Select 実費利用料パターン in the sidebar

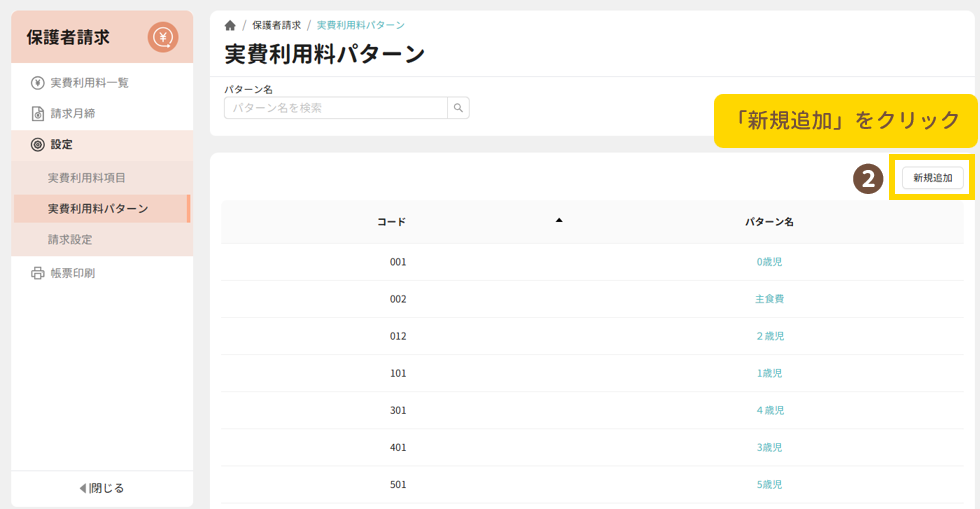[x=98, y=209]
